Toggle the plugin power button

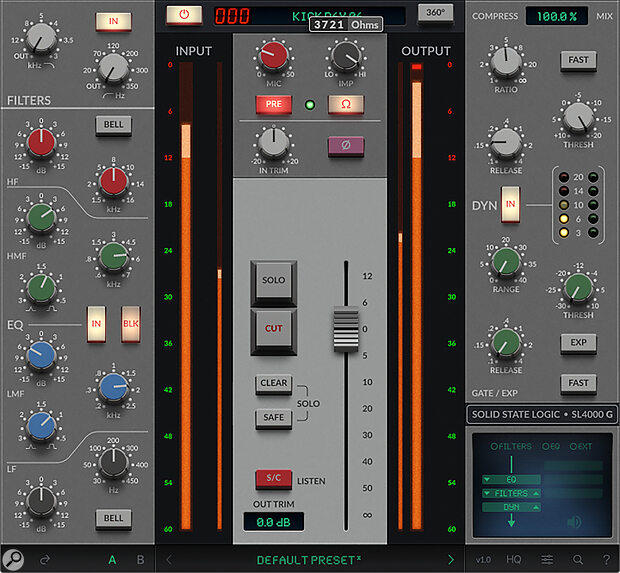click(x=184, y=15)
